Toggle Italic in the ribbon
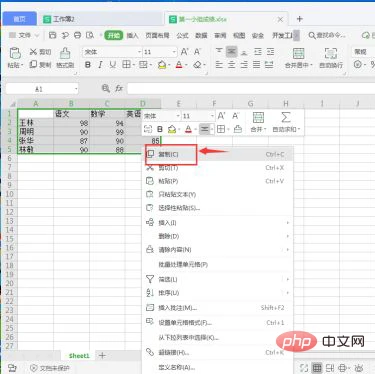The image size is (375, 374). (100, 65)
